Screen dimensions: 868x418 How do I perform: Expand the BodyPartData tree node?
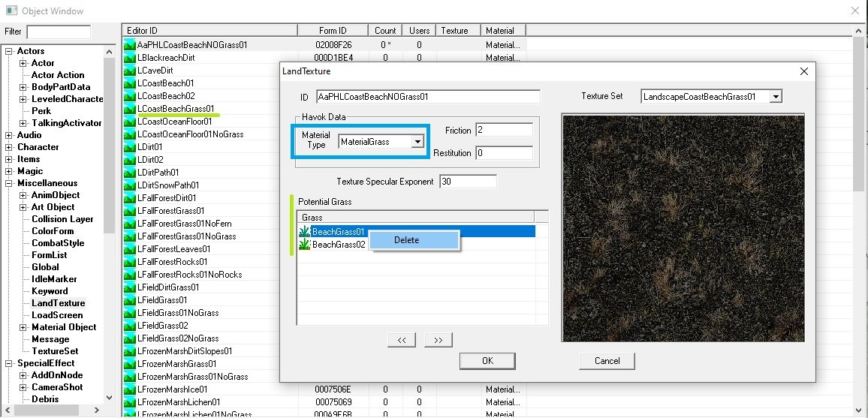point(23,87)
